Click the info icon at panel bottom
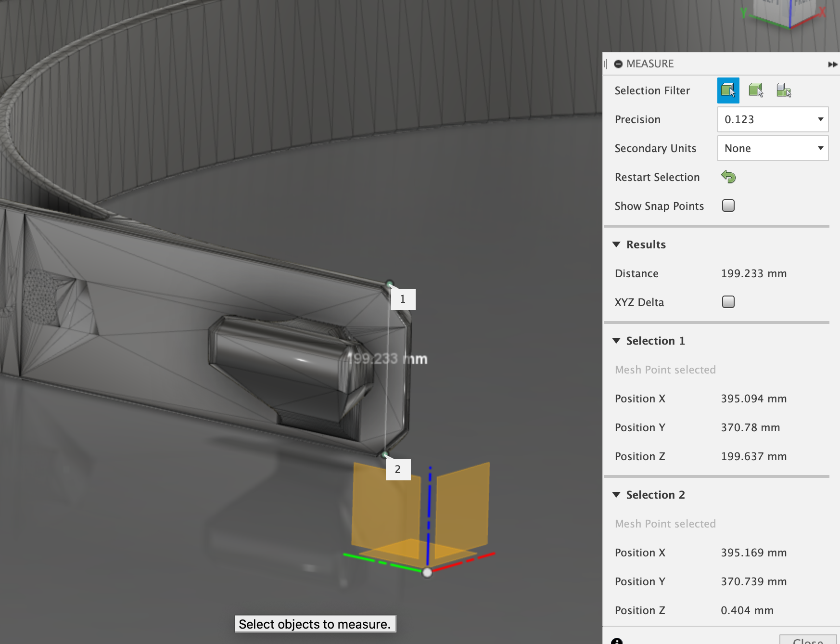Image resolution: width=840 pixels, height=644 pixels. [616, 641]
